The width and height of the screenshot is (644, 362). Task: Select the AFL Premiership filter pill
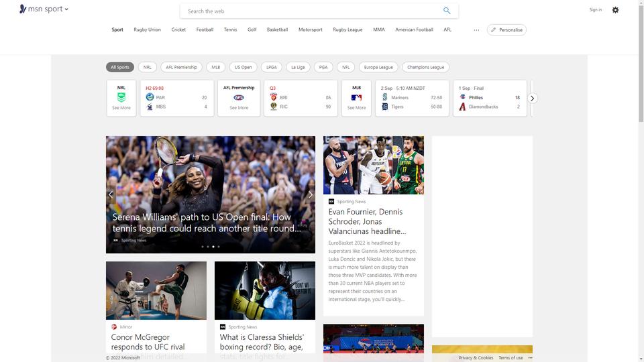pyautogui.click(x=182, y=67)
